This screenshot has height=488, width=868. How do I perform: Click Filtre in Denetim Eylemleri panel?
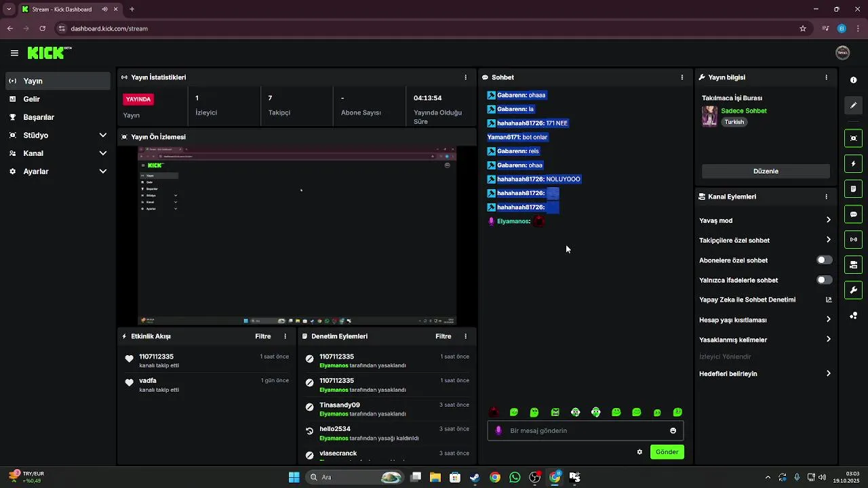tap(443, 336)
